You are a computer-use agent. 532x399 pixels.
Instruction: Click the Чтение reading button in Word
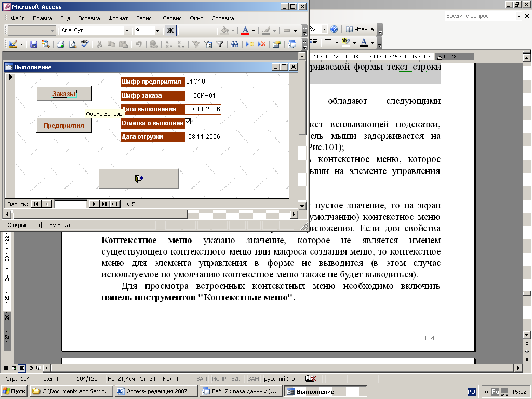click(x=360, y=29)
